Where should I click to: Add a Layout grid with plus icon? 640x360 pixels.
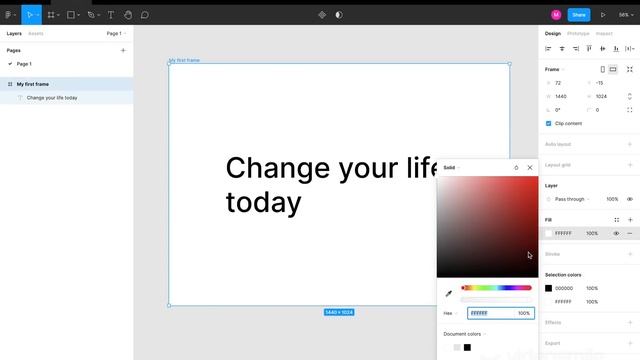tap(630, 165)
